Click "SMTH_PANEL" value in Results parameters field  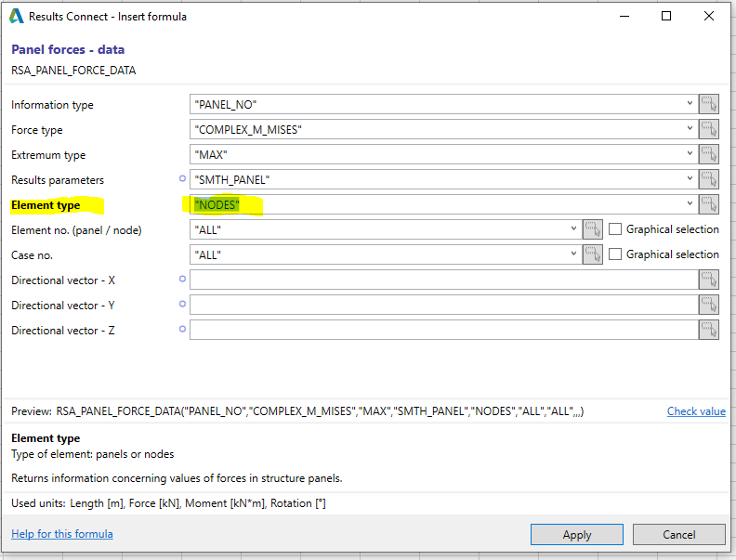pyautogui.click(x=232, y=180)
